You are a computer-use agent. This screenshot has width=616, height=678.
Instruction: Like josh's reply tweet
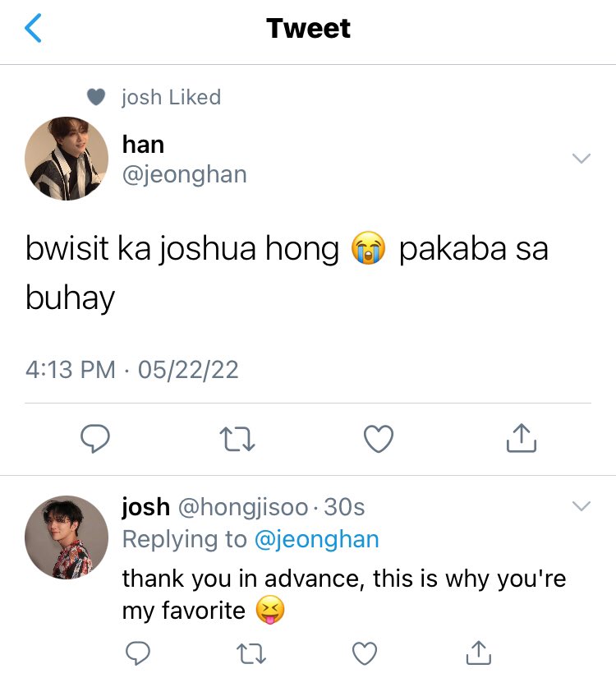coord(365,653)
